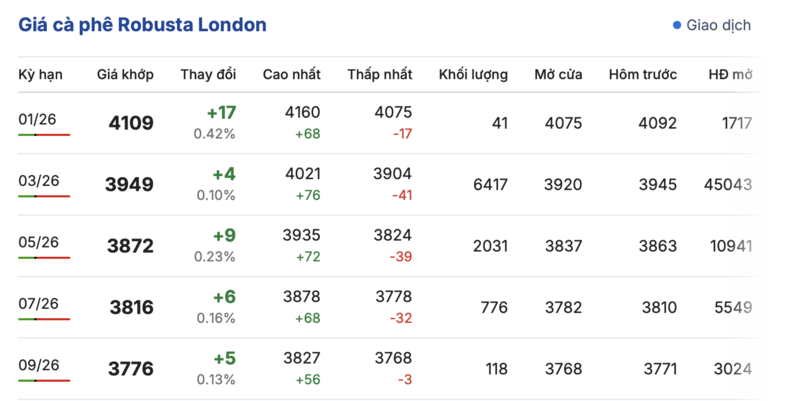Image resolution: width=800 pixels, height=401 pixels.
Task: Click the range bar under 09/26
Action: point(44,381)
